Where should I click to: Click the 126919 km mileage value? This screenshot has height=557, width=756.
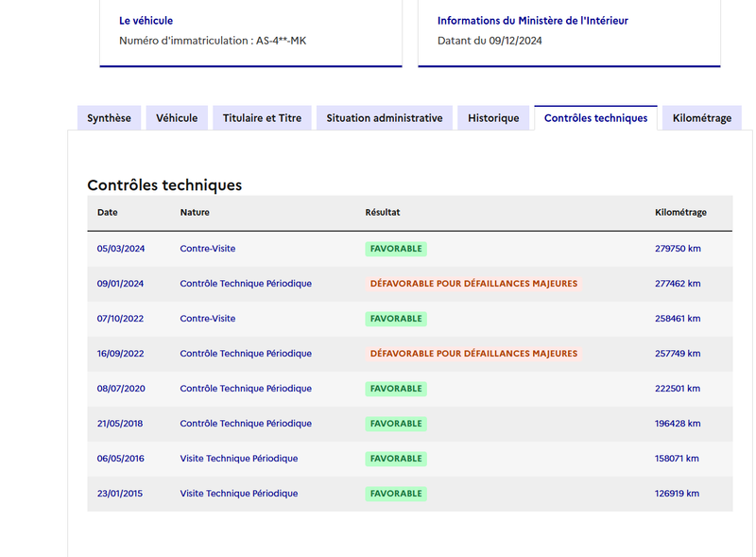(677, 494)
